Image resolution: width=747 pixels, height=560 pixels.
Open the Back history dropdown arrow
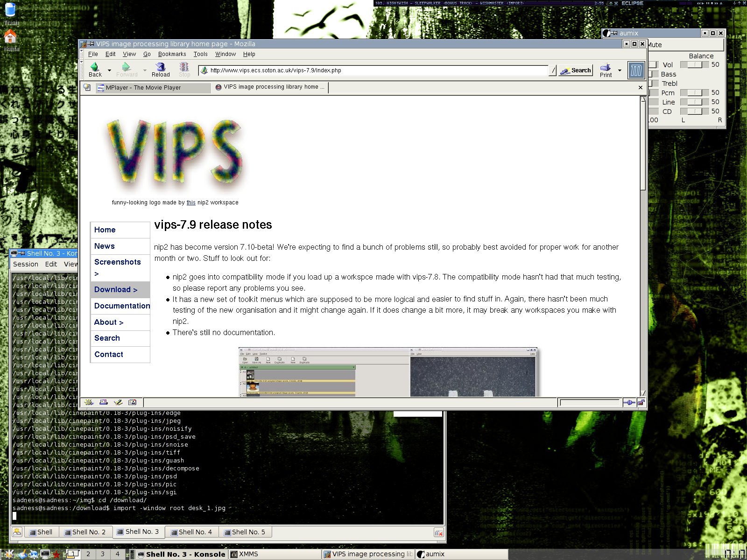click(x=109, y=70)
